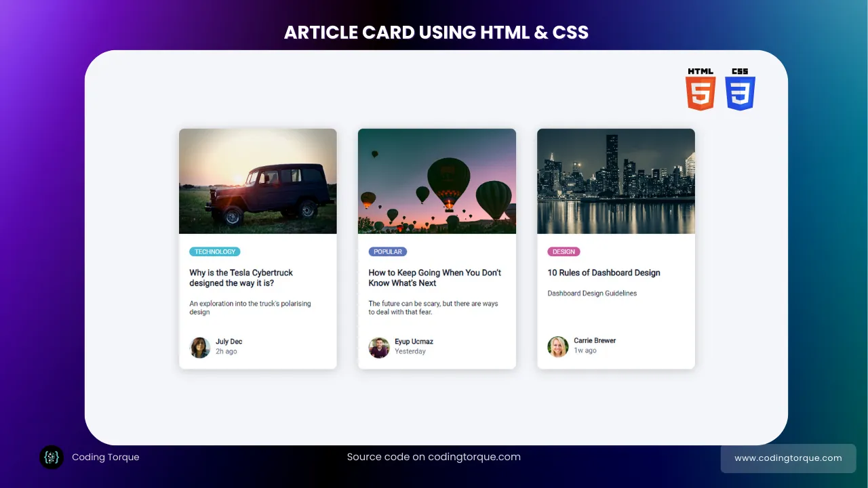Click the 'Dashboard Design Guidelines' description

(592, 293)
